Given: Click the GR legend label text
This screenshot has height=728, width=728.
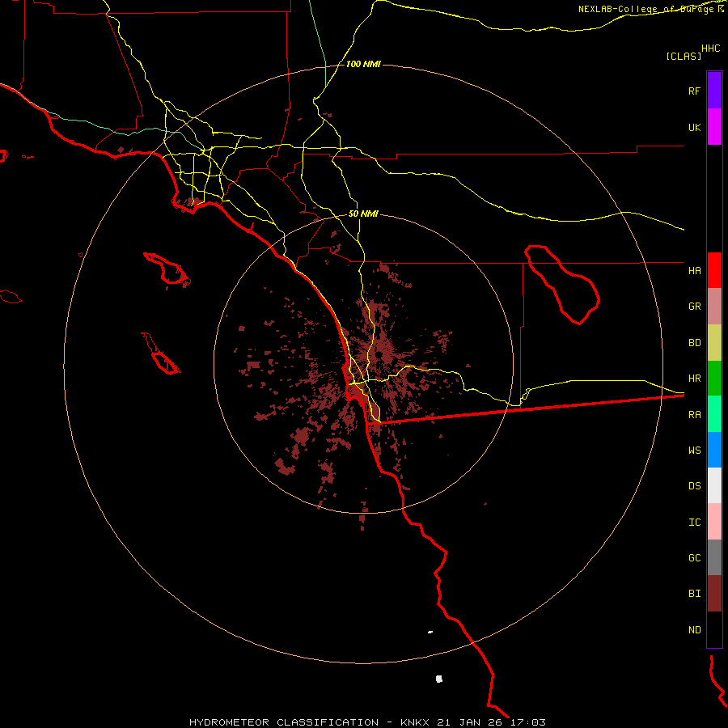Looking at the screenshot, I should pyautogui.click(x=694, y=307).
